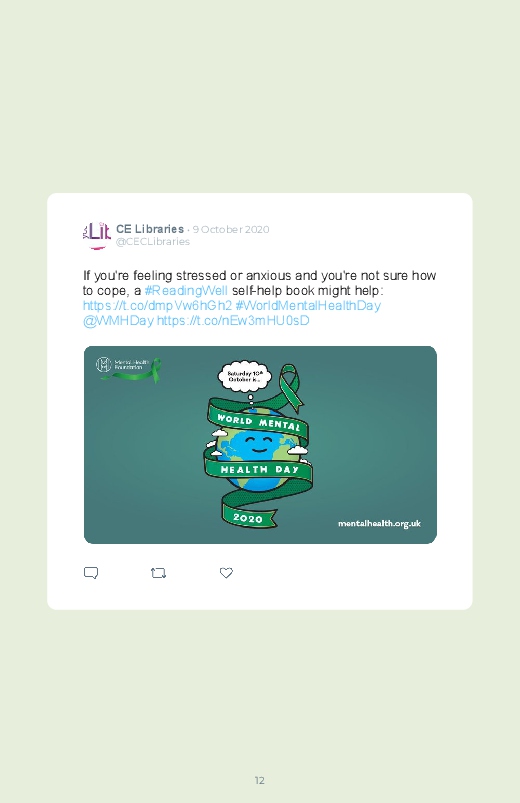The width and height of the screenshot is (520, 803).
Task: Click the Mental Health Foundation logo
Action: click(128, 369)
